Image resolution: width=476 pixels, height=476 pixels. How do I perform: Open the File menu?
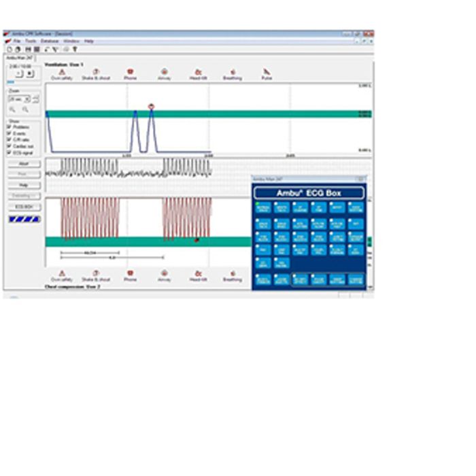17,41
